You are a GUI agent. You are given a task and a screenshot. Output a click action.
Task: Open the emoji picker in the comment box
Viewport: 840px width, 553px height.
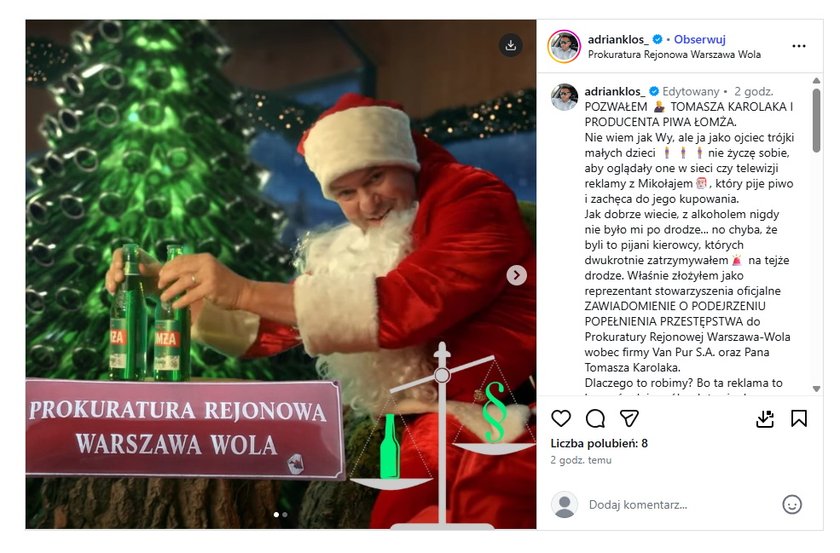pos(792,504)
